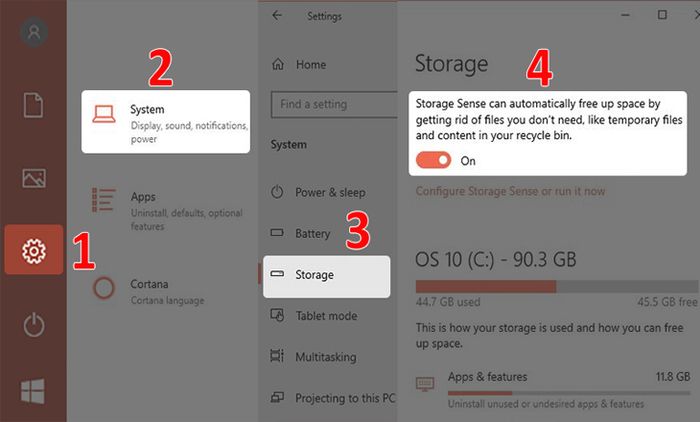
Task: Select Storage in System sidebar
Action: [x=326, y=276]
